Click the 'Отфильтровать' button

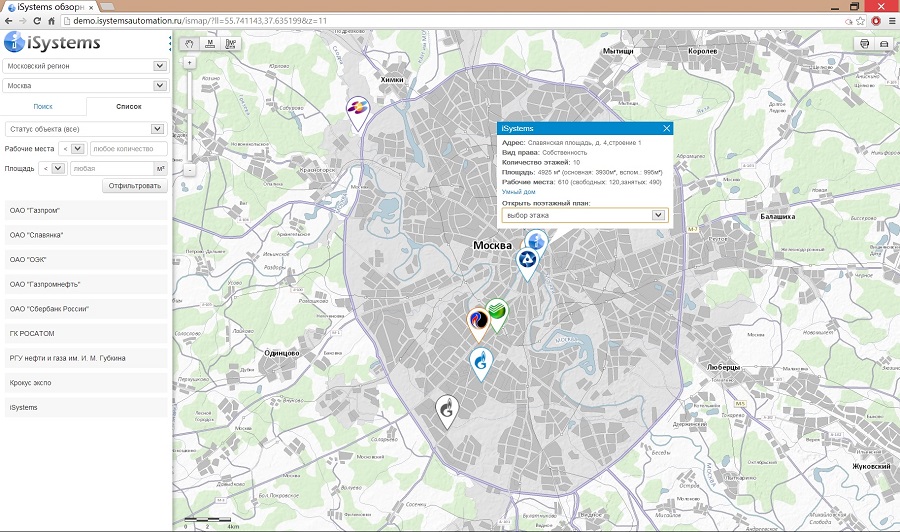coord(135,185)
